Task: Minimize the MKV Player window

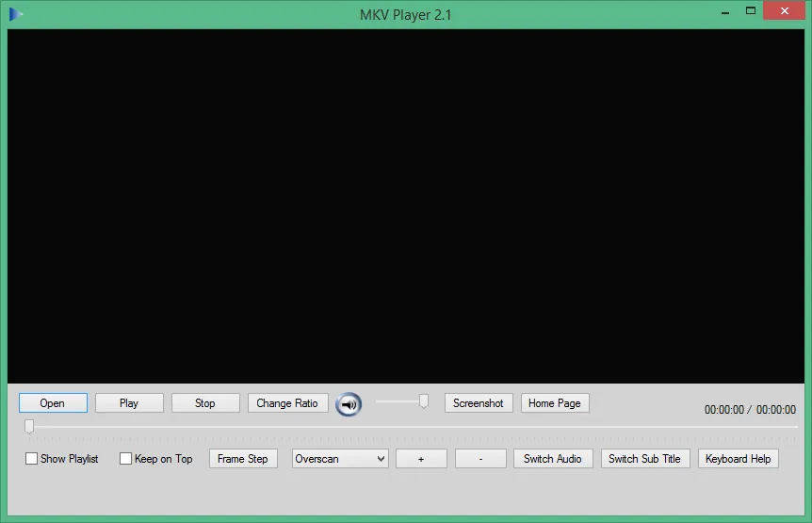Action: tap(725, 11)
